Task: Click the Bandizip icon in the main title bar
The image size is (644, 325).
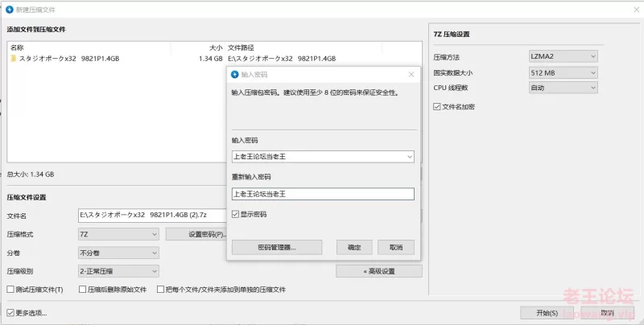Action: [x=9, y=9]
